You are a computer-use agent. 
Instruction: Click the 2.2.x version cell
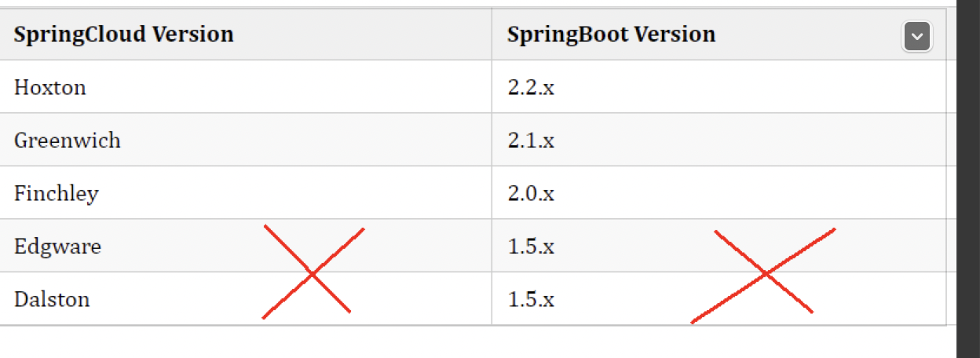tap(531, 87)
